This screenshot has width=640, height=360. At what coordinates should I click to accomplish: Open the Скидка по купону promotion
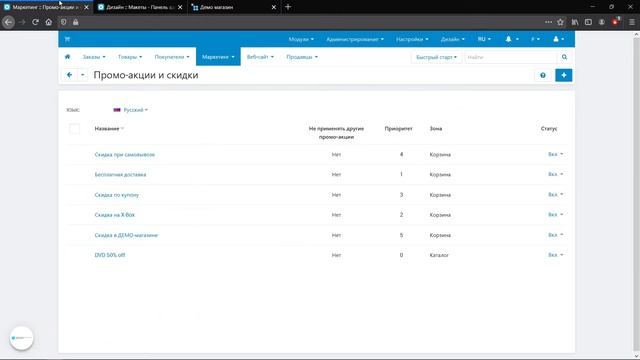pyautogui.click(x=116, y=195)
